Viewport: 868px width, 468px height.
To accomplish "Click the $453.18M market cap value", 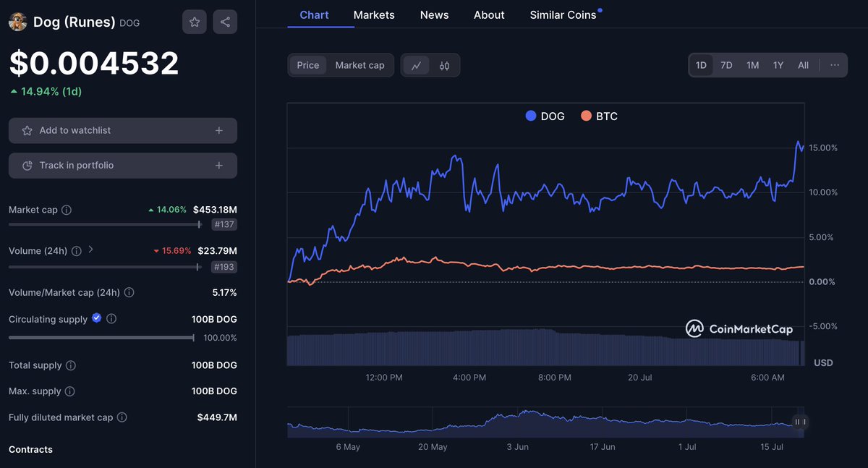I will (x=215, y=210).
